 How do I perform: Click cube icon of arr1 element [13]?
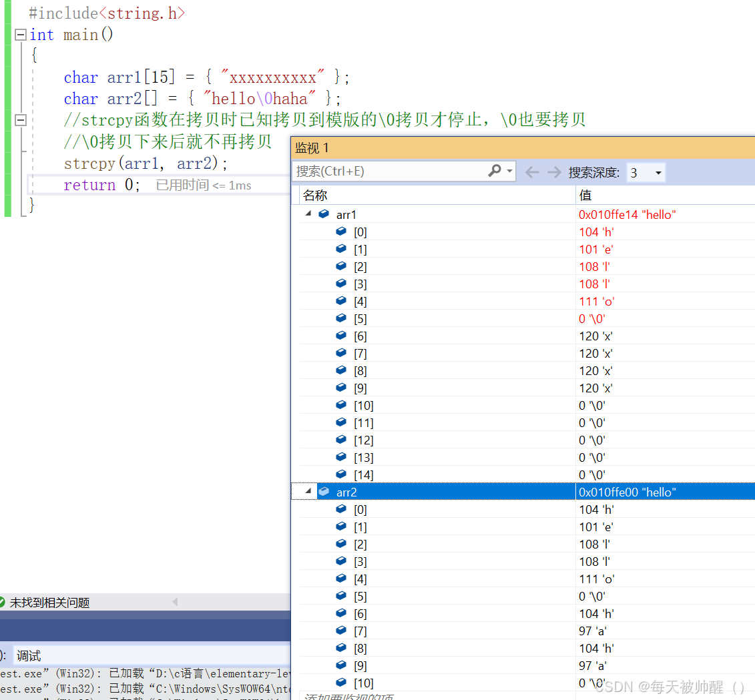coord(341,456)
